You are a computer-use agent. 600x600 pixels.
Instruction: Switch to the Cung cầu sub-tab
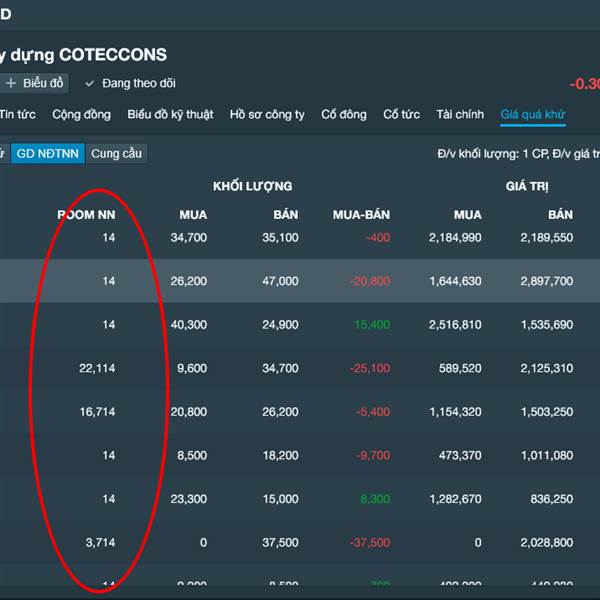[116, 153]
